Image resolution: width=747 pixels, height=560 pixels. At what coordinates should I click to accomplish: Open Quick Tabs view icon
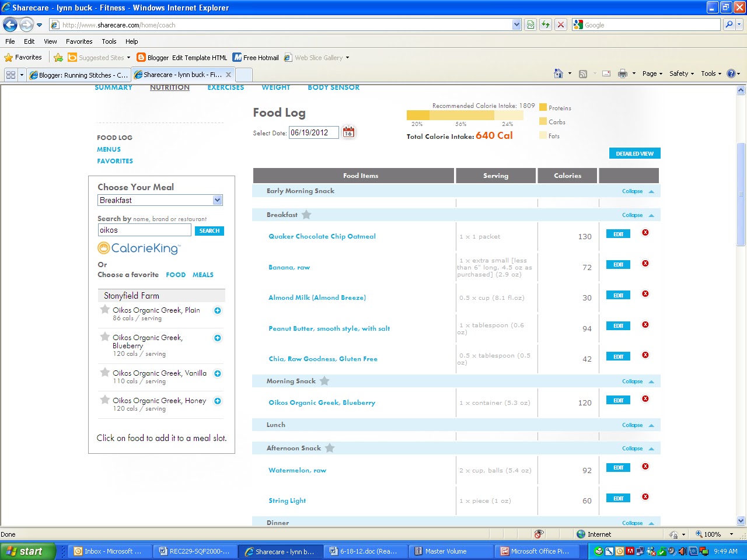point(11,75)
